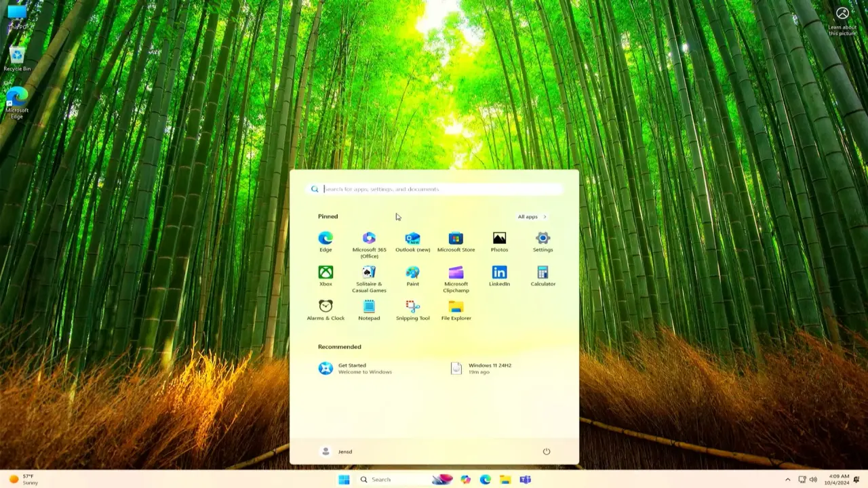Launch the Paint app
Screen dimensions: 868x488
(412, 276)
